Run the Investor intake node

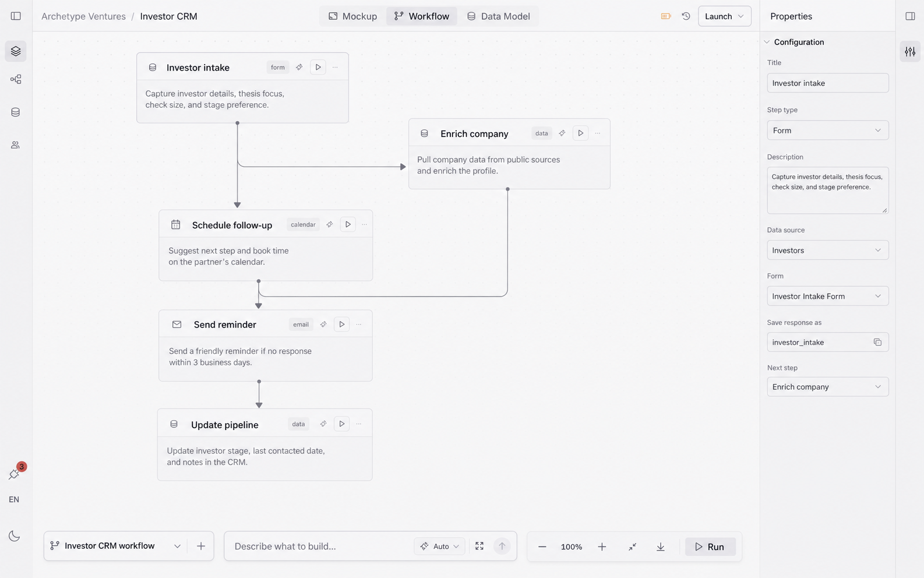coord(318,67)
